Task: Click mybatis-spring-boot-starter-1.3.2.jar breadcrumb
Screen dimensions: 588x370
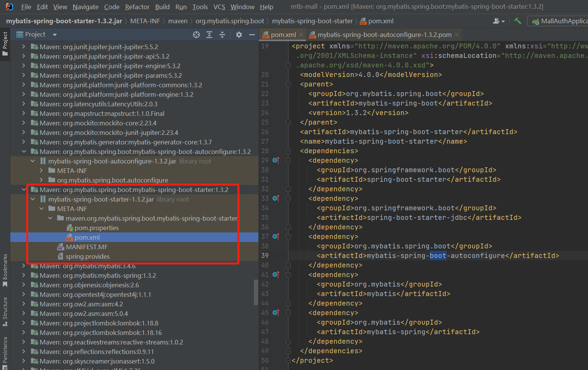Action: [64, 21]
